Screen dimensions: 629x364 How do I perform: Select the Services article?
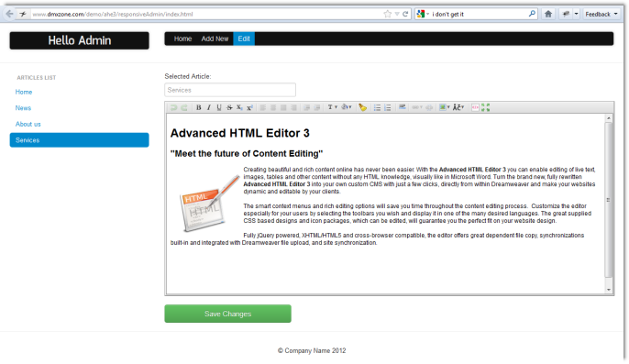80,140
